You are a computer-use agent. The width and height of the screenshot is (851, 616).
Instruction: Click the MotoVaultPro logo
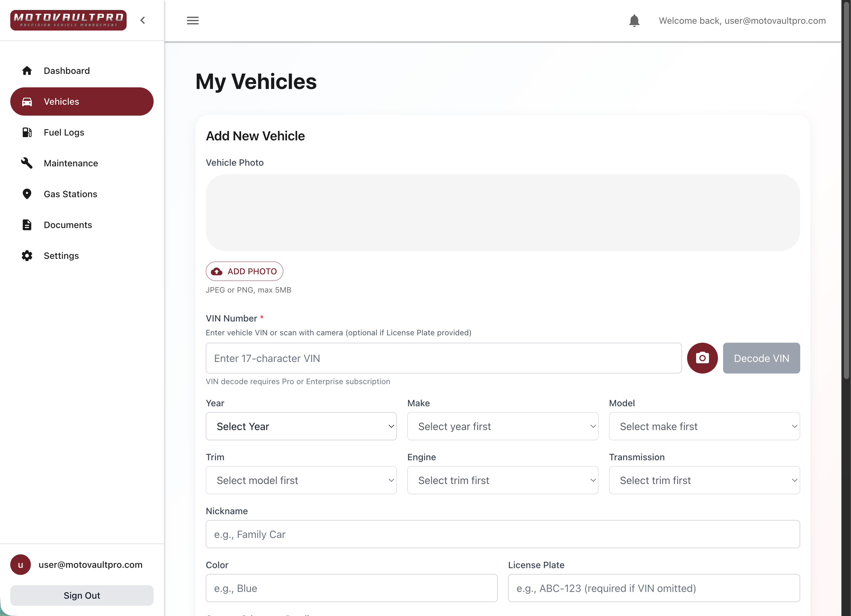pyautogui.click(x=68, y=20)
